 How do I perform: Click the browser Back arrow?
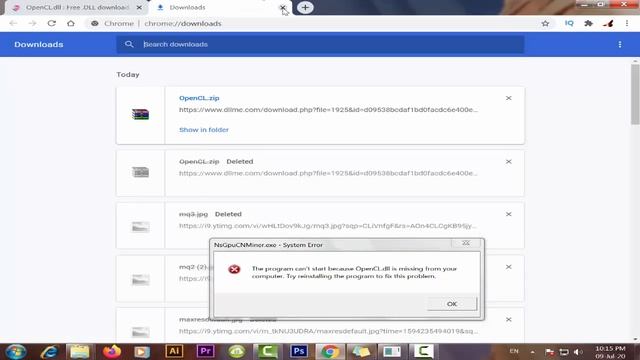point(13,23)
